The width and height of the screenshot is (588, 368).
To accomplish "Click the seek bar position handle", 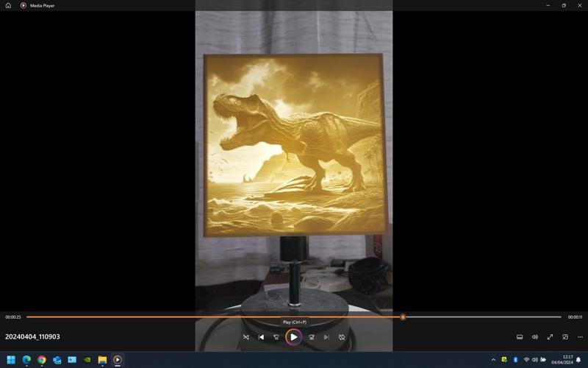I will tap(403, 317).
